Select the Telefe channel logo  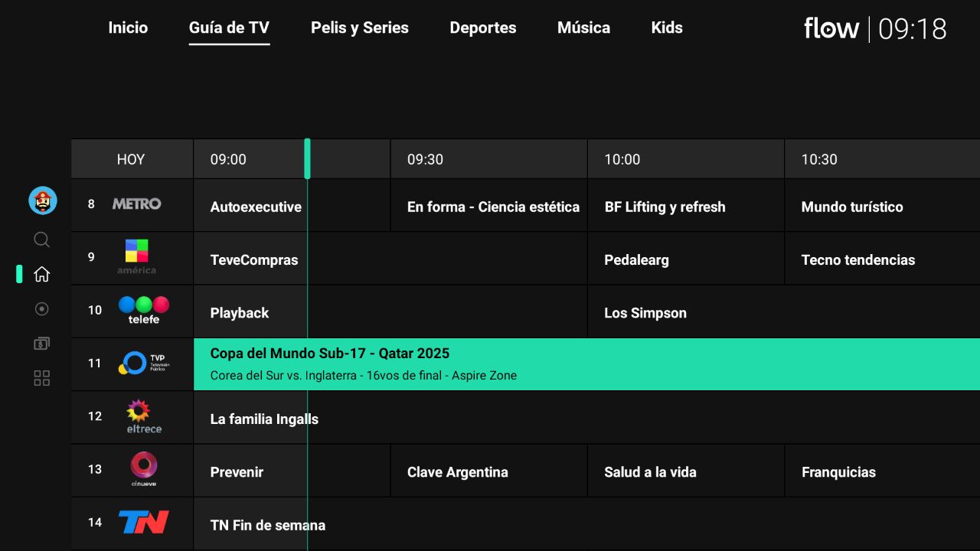click(x=144, y=310)
